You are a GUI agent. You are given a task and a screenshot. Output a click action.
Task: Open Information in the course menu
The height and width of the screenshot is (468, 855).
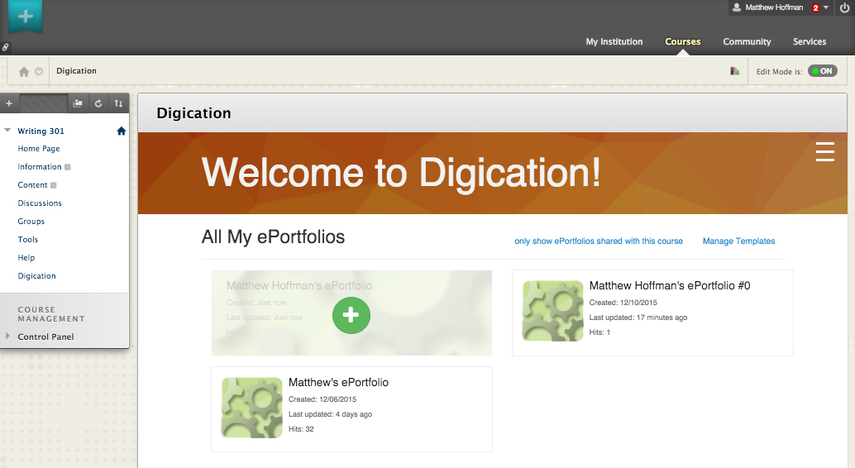point(39,167)
